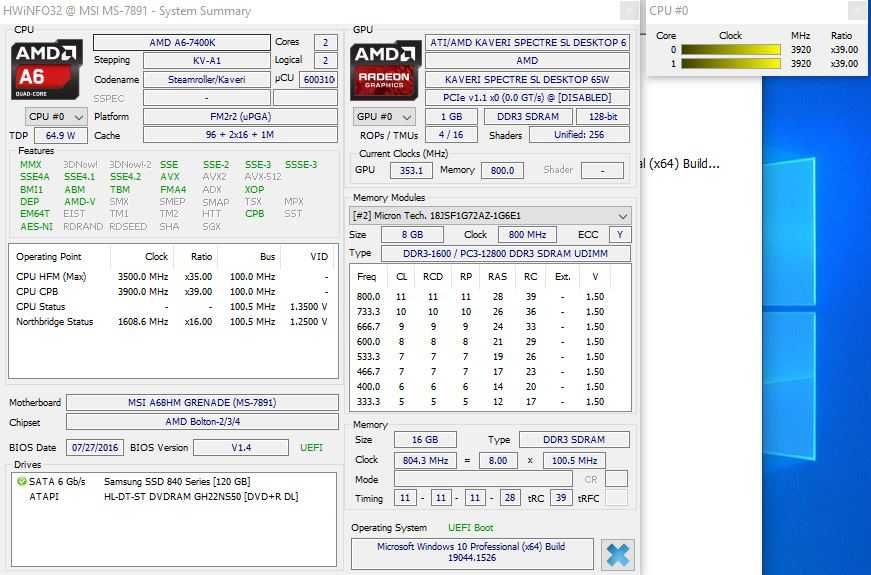
Task: Click the AMD Bolton-2/3/4 chipset field
Action: coord(202,422)
